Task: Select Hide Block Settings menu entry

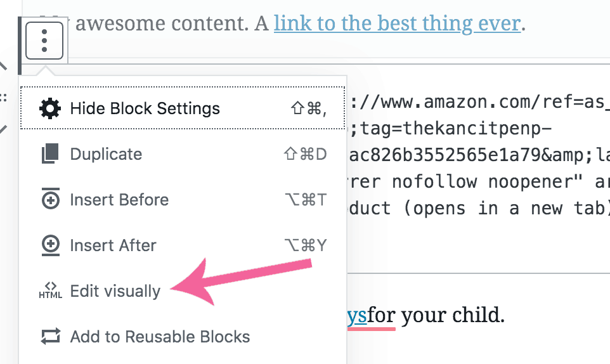Action: (183, 108)
